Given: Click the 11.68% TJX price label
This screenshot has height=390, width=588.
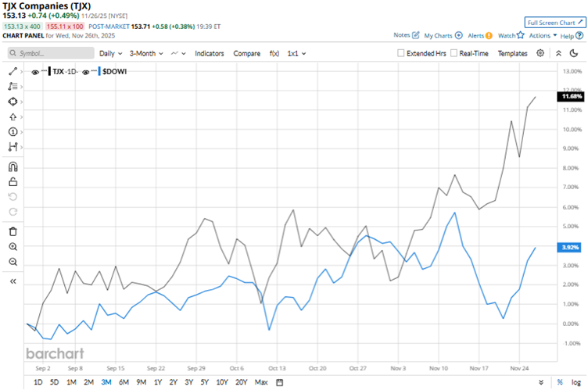Looking at the screenshot, I should (571, 97).
